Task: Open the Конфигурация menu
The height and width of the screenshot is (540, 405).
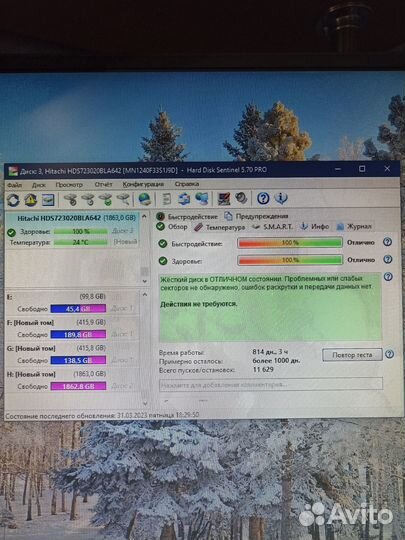Action: [143, 184]
